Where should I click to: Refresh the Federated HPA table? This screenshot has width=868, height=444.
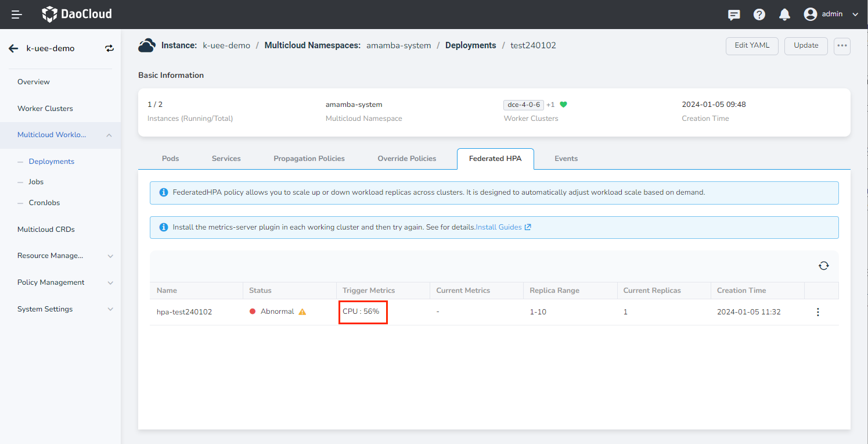coord(823,266)
